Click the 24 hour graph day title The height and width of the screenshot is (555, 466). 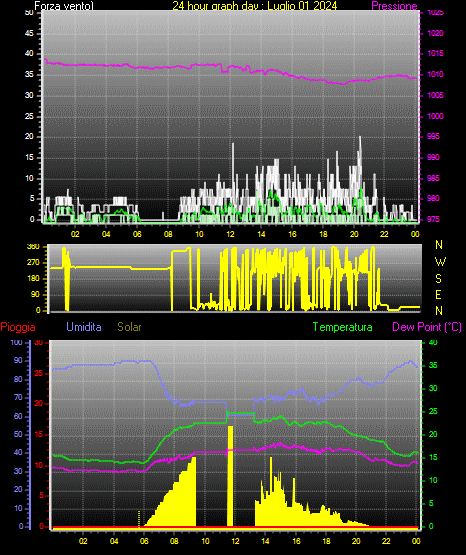(x=255, y=6)
